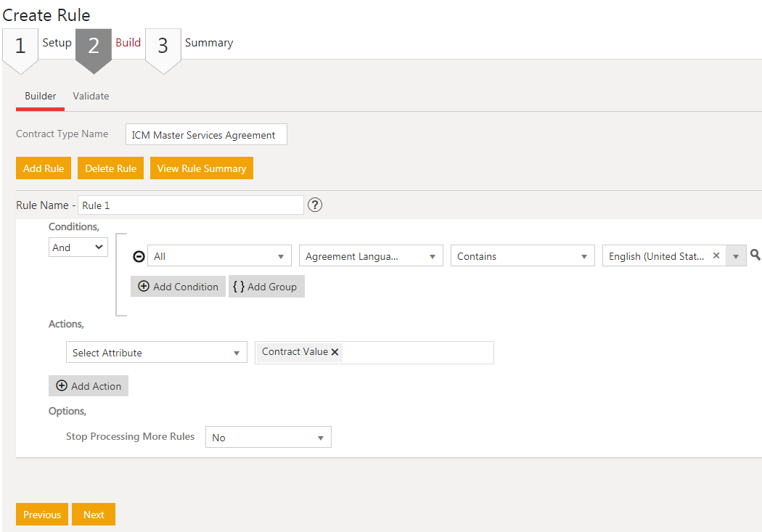Open Stop Processing More Rules dropdown

coord(268,438)
